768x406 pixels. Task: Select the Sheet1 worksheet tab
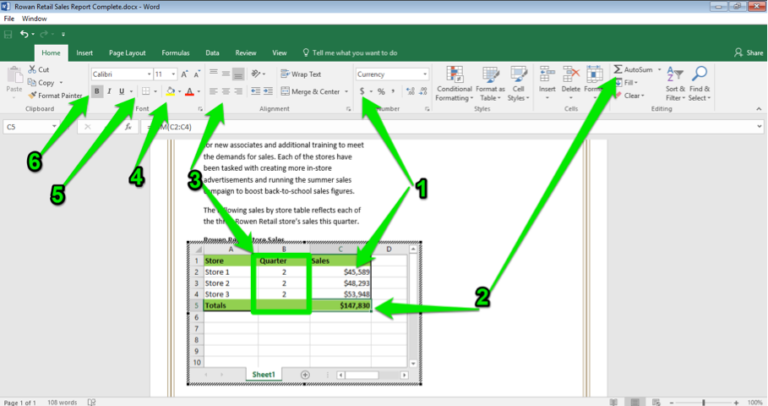tap(264, 375)
